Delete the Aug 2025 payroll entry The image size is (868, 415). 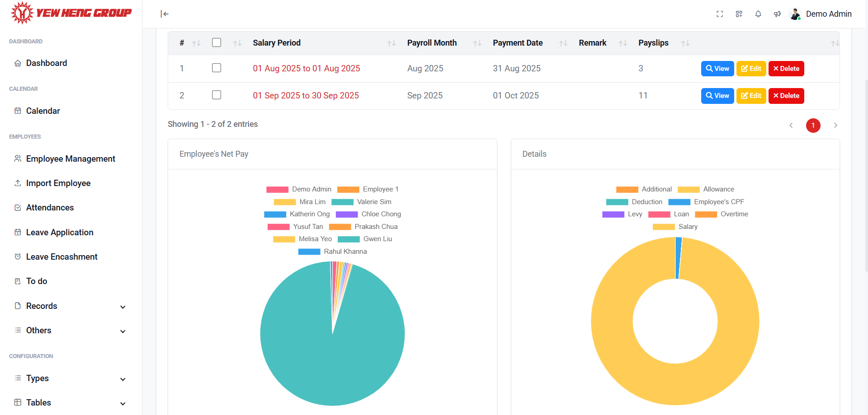point(786,69)
